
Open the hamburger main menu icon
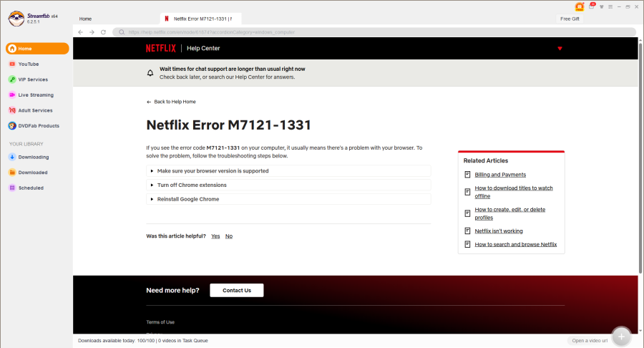[x=610, y=6]
